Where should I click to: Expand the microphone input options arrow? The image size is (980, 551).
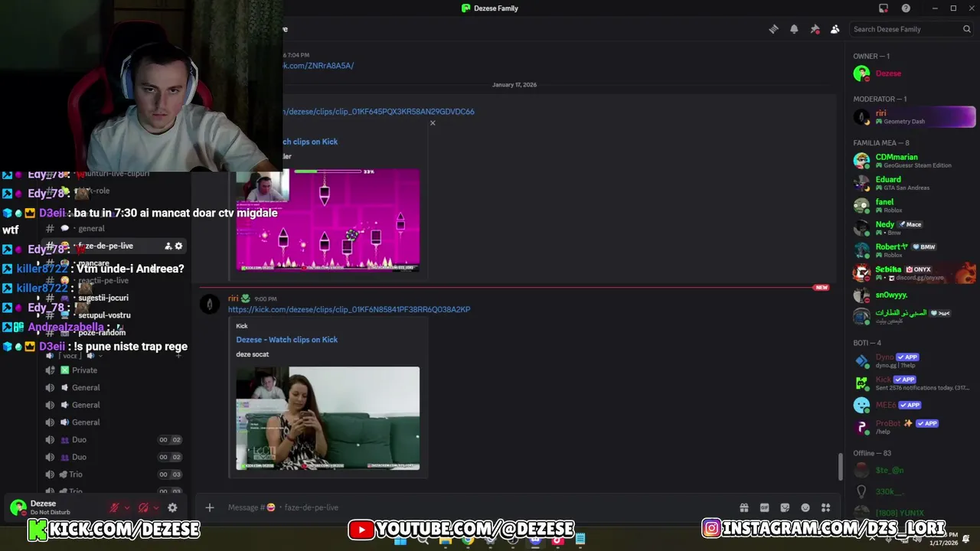127,507
